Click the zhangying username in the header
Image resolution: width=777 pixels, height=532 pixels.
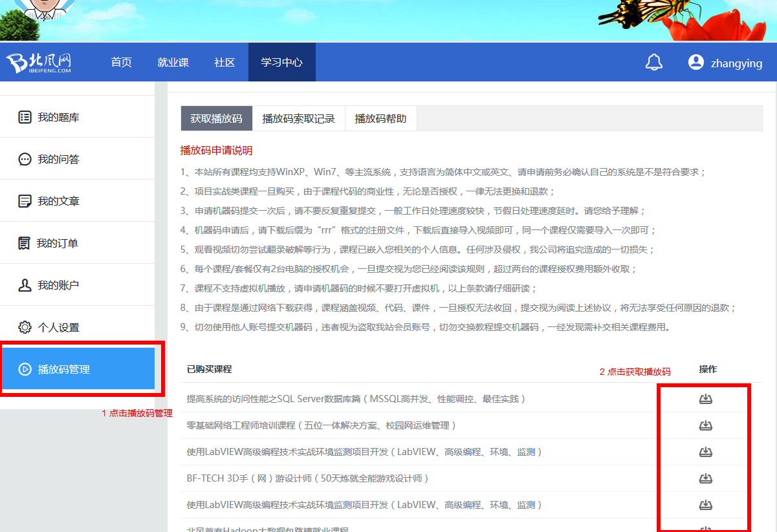click(x=736, y=63)
